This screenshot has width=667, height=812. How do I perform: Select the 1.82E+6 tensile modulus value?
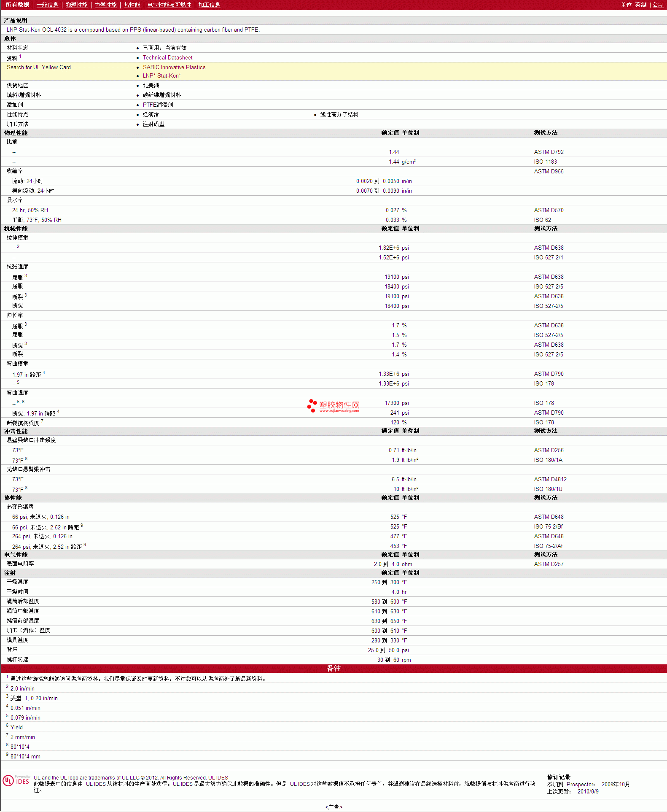389,248
